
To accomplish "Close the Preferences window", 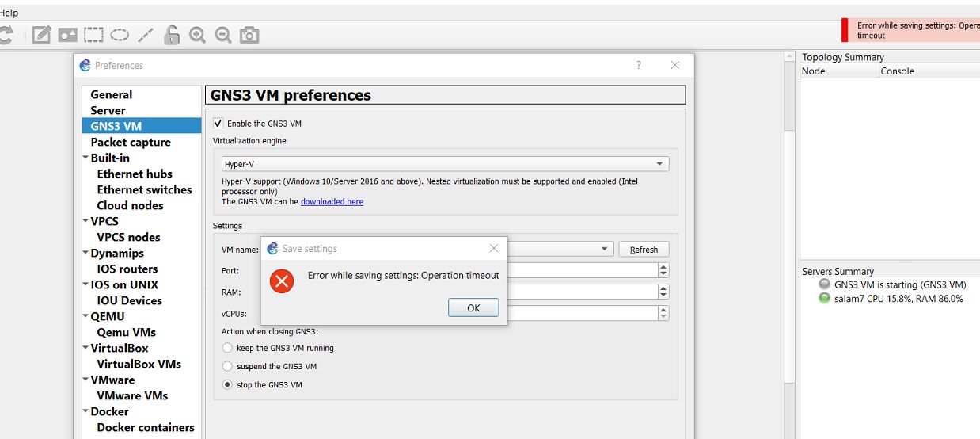I will [x=675, y=65].
